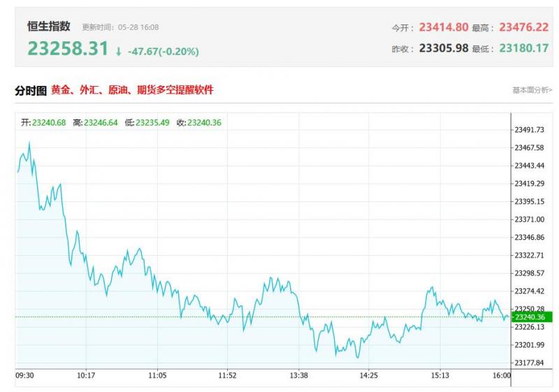
Task: Click chart open value 23240.68
Action: click(49, 122)
